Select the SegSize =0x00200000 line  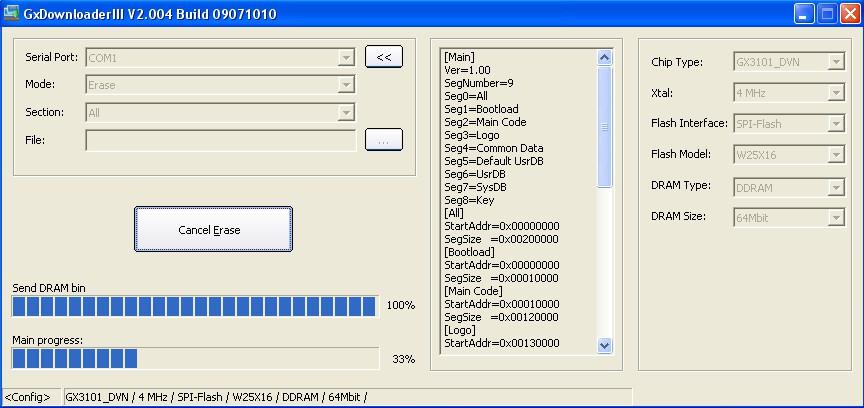point(501,239)
